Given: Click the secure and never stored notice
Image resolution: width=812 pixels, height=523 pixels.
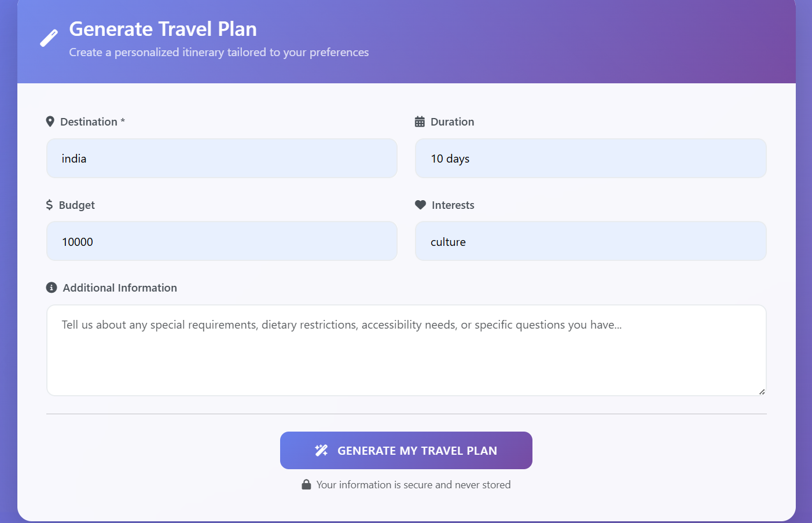Looking at the screenshot, I should pyautogui.click(x=413, y=485).
